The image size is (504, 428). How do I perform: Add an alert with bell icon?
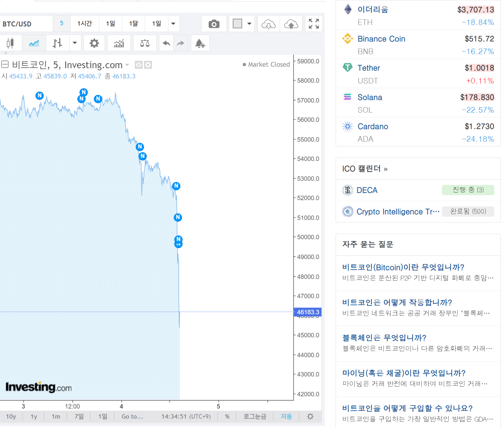point(200,43)
